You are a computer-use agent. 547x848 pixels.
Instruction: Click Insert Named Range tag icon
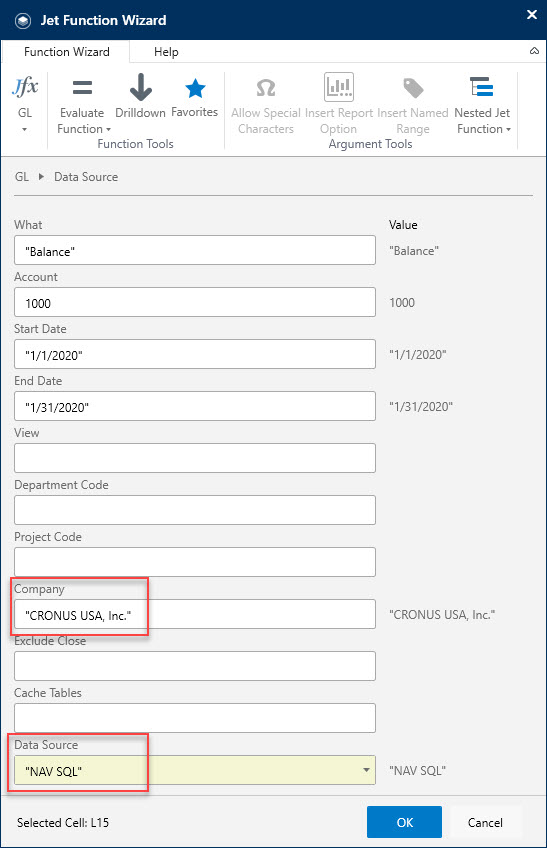413,88
